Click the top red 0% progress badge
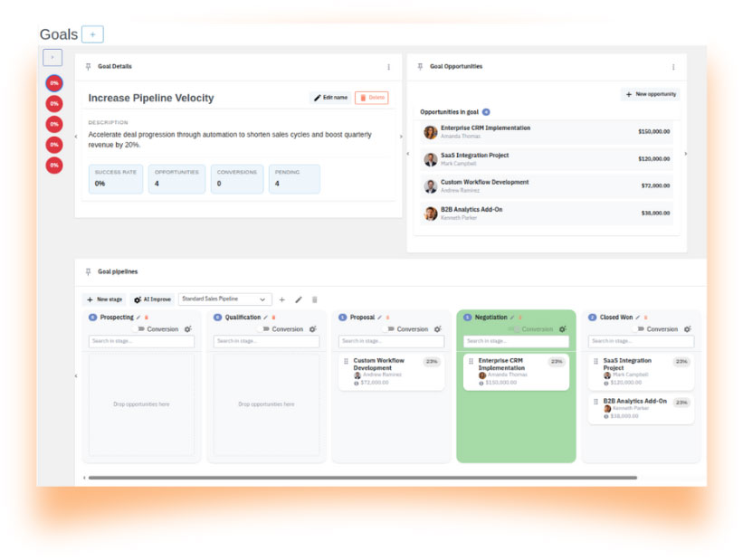743x560 pixels. (53, 83)
